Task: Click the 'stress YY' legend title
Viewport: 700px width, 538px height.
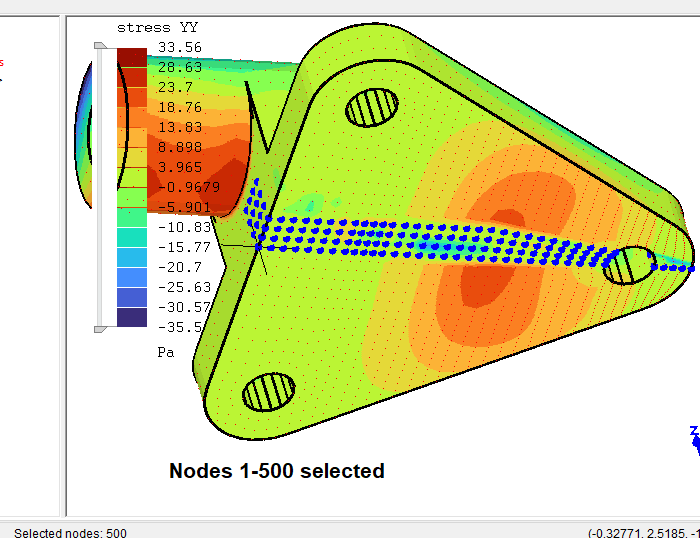Action: 157,27
